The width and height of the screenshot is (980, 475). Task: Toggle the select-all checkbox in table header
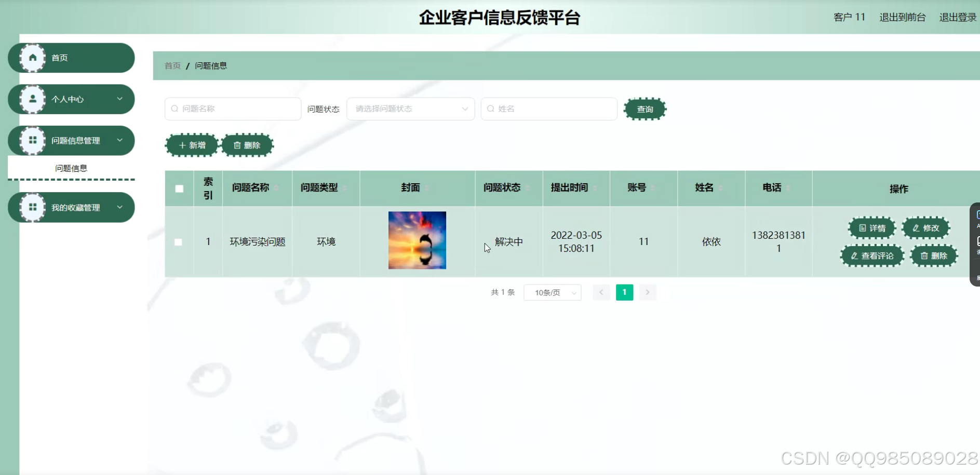coord(179,188)
